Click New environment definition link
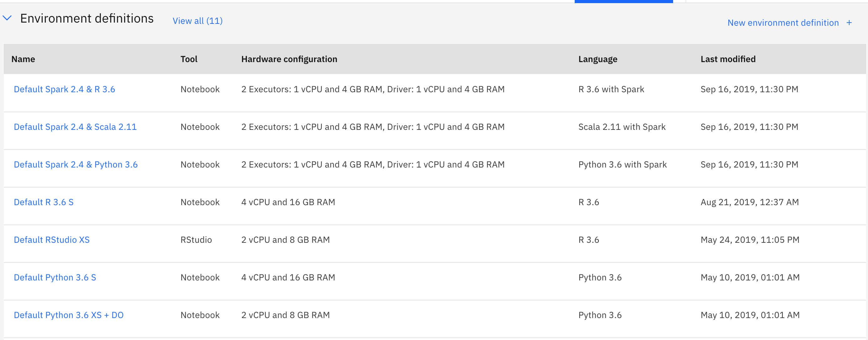868x340 pixels. 783,23
